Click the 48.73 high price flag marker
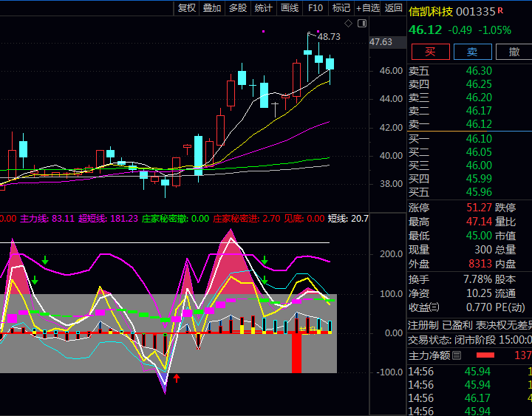532x416 pixels. [328, 36]
